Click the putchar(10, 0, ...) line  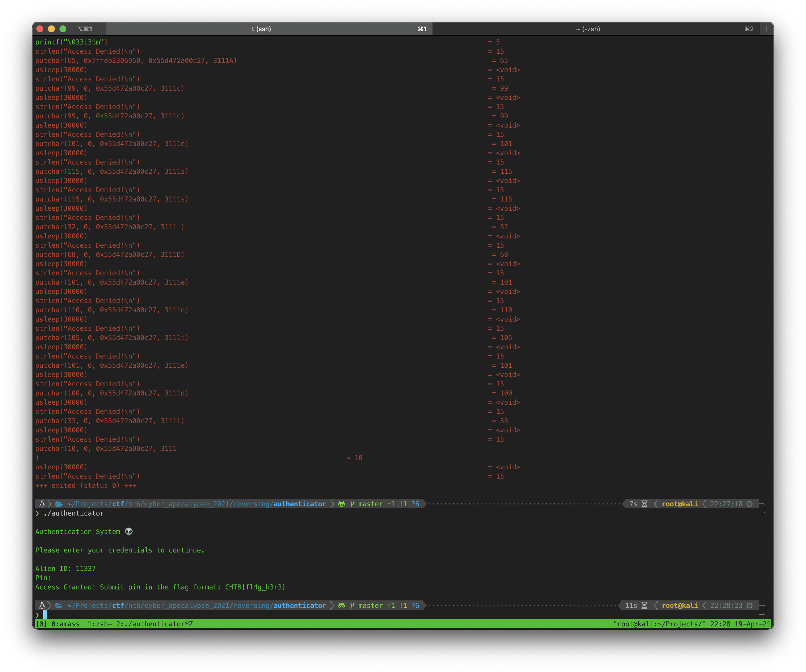tap(106, 448)
